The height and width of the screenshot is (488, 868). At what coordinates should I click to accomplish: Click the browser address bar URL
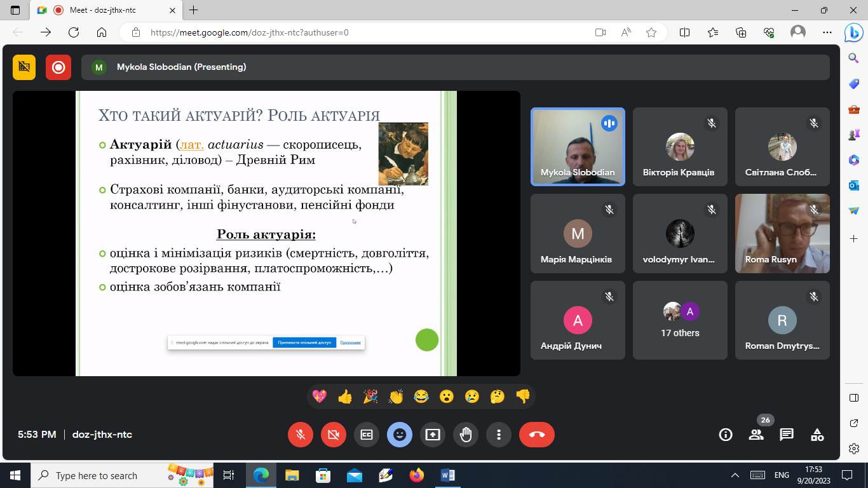pos(249,32)
